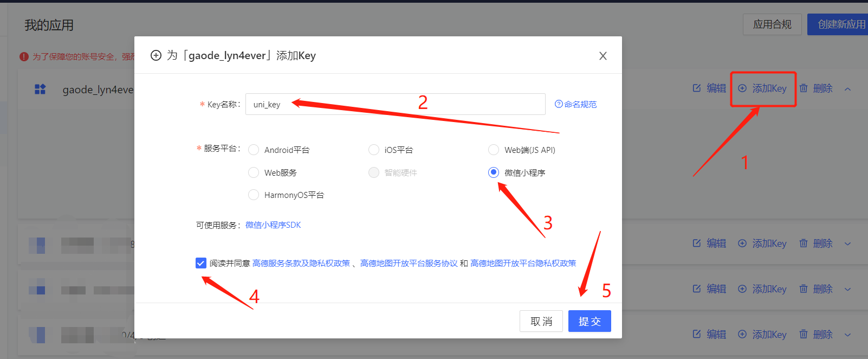The width and height of the screenshot is (868, 359).
Task: Click the question mark icon beside 命名规范
Action: [x=558, y=104]
